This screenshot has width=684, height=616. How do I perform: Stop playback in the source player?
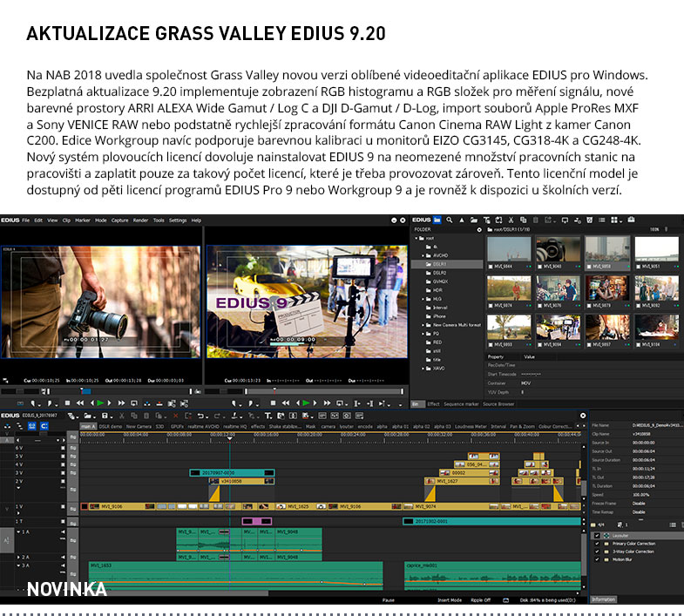point(67,403)
